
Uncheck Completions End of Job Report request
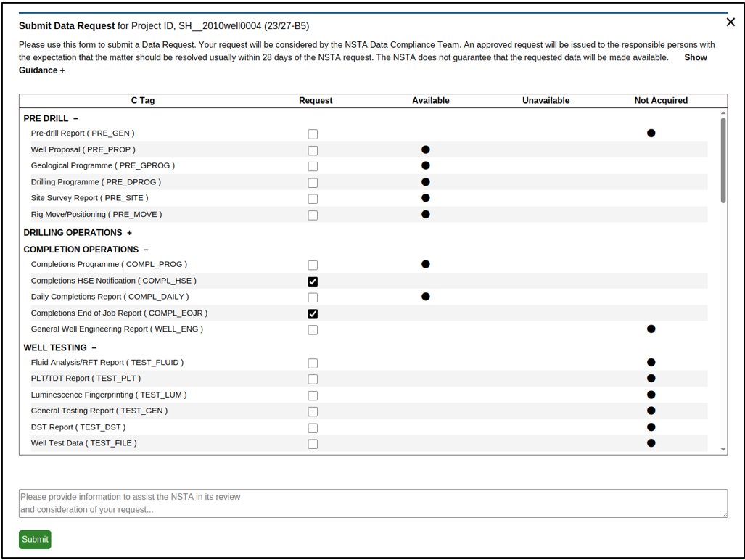(313, 314)
